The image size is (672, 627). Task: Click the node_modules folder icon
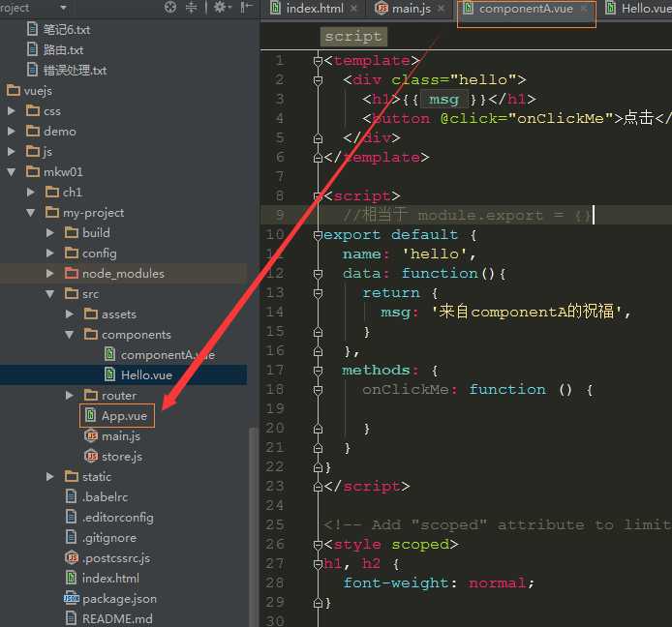click(x=72, y=273)
